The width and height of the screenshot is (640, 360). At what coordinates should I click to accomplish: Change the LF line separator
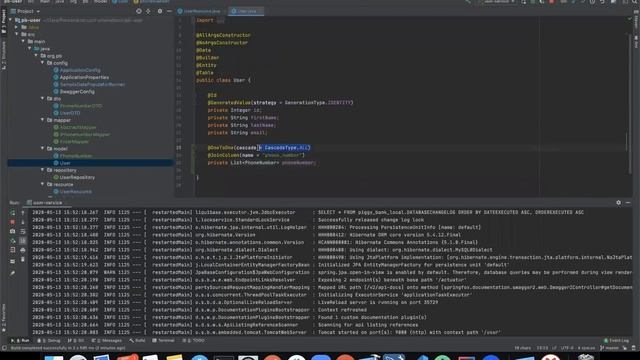(x=554, y=348)
